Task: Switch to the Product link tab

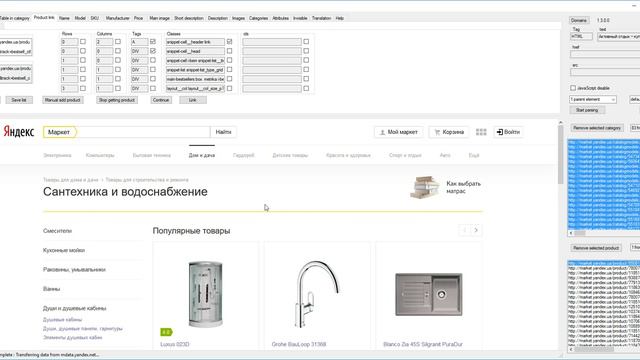Action: tap(44, 18)
